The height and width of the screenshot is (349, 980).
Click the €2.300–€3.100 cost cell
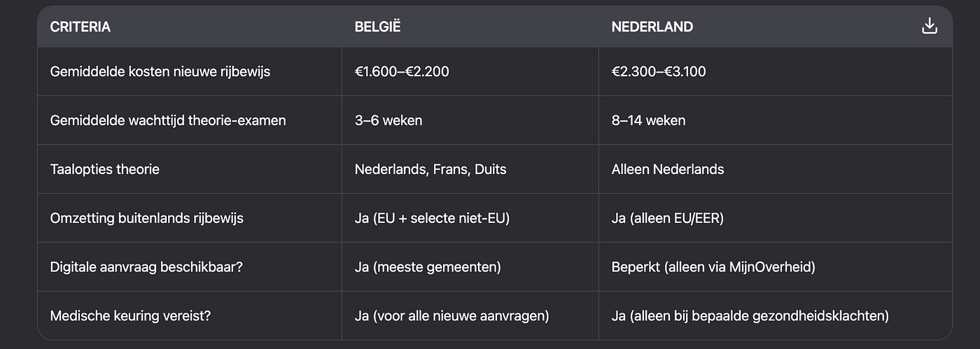coord(659,71)
